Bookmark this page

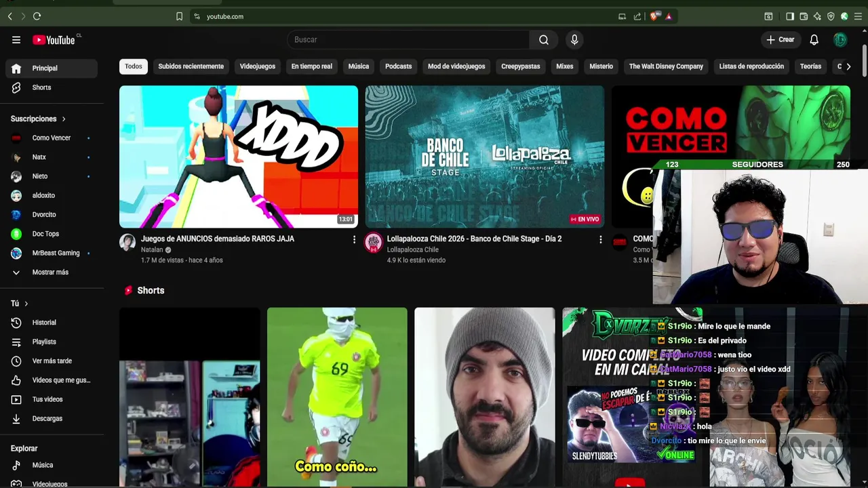click(x=179, y=16)
